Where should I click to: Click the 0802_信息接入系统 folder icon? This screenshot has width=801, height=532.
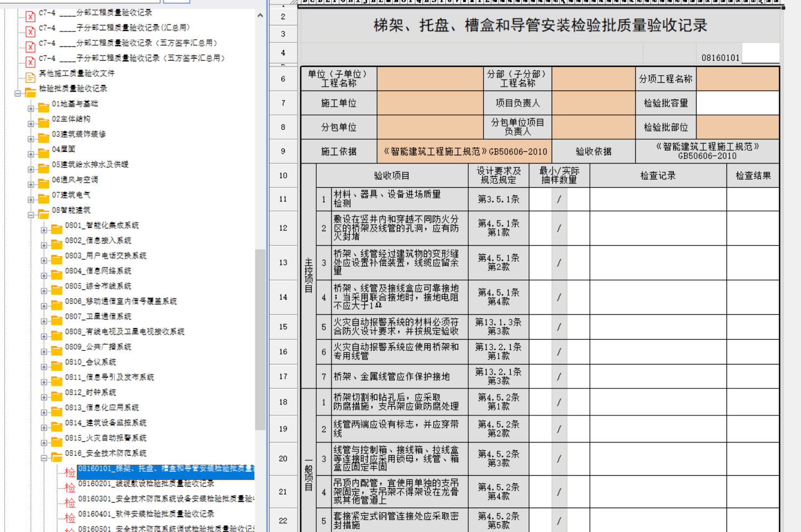point(57,244)
